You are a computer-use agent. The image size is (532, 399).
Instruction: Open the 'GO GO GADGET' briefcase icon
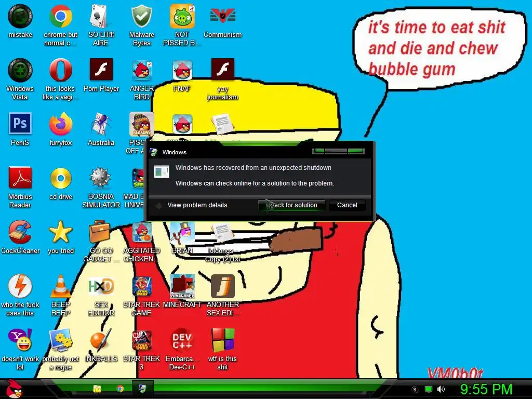[x=99, y=232]
